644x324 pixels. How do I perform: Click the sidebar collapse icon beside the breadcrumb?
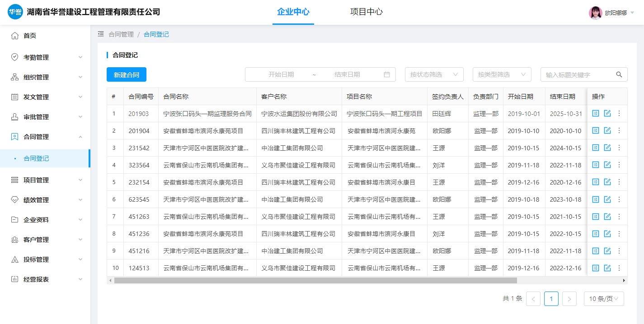(101, 34)
